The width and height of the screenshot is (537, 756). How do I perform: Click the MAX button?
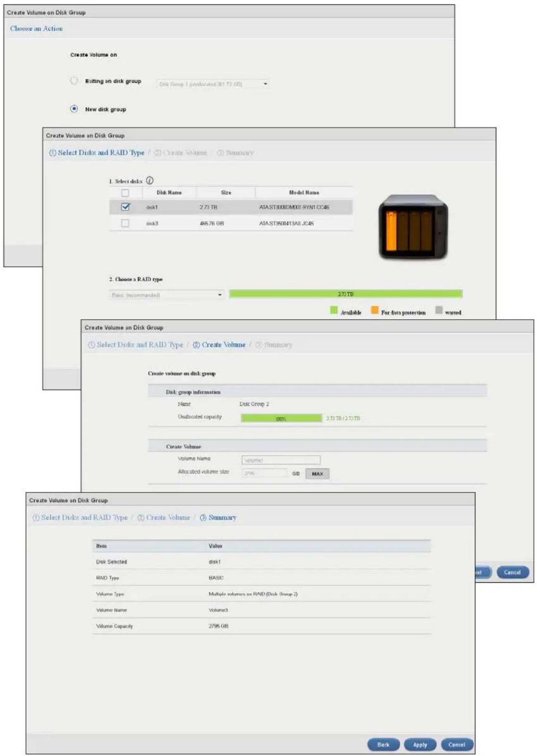317,474
